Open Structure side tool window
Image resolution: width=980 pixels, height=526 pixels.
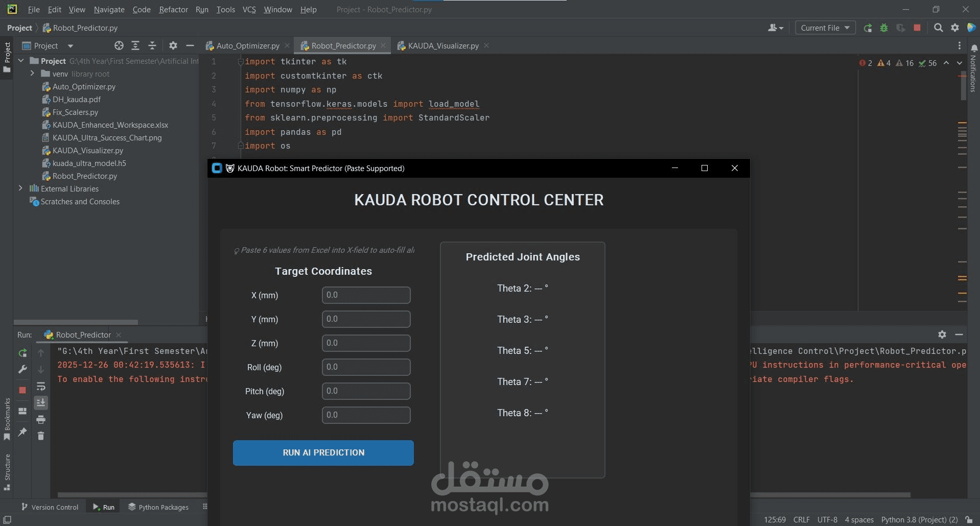pyautogui.click(x=7, y=472)
